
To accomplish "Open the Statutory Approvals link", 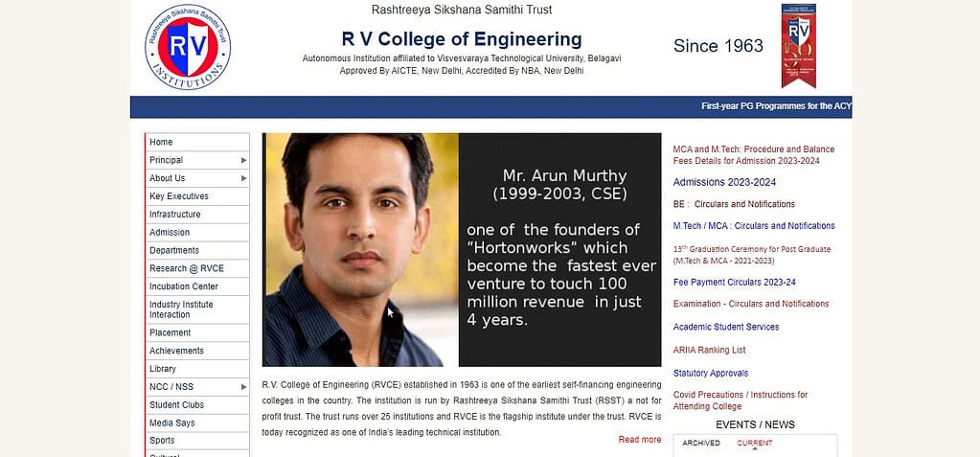I will coord(711,374).
